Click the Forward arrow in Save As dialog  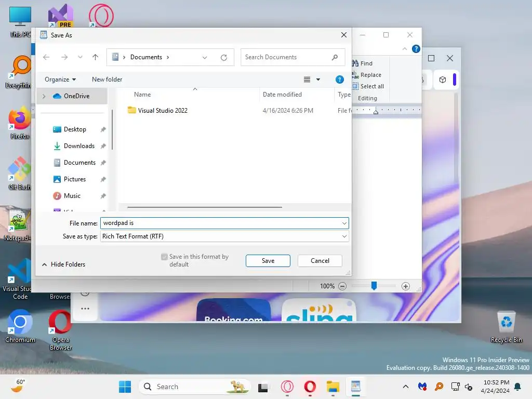tap(64, 57)
